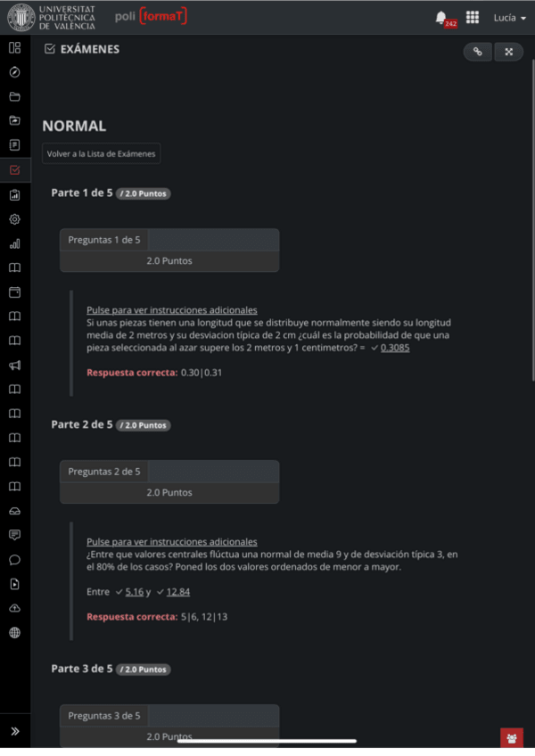Image resolution: width=535 pixels, height=756 pixels.
Task: Open the Lucía user dropdown
Action: pos(509,18)
